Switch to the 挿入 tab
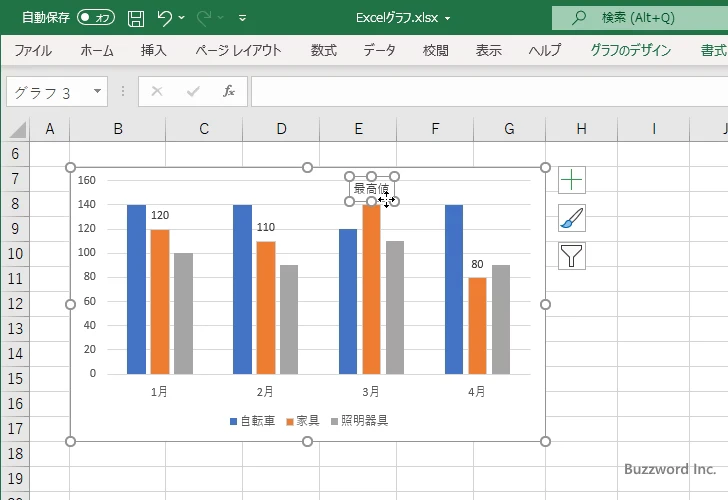Screen dimensions: 728x500 [154, 50]
